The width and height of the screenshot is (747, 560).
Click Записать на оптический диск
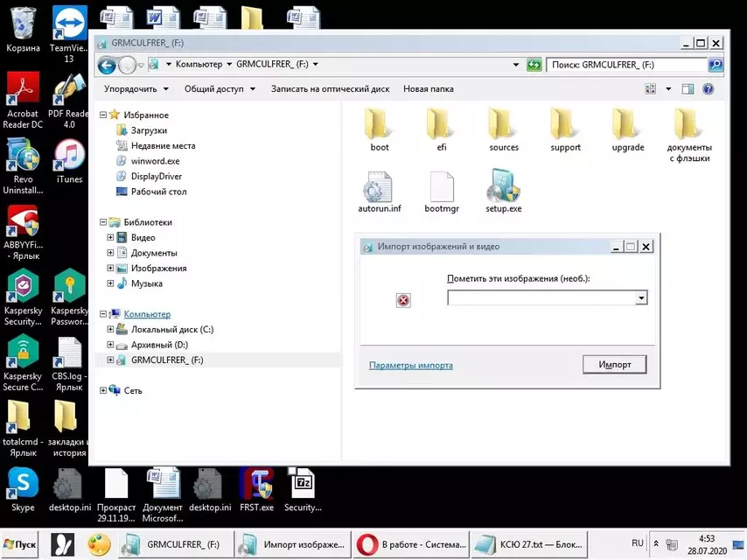coord(330,89)
